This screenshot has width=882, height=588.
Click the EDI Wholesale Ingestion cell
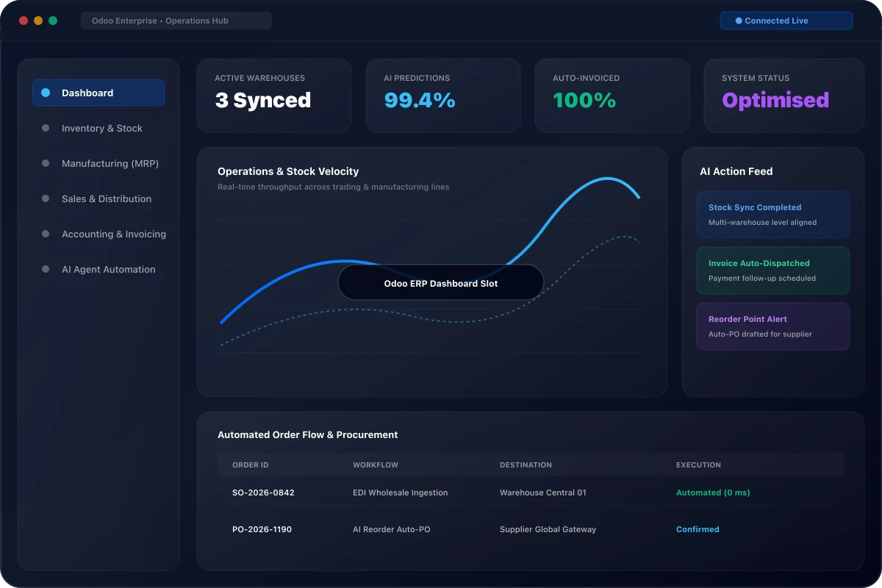(400, 492)
